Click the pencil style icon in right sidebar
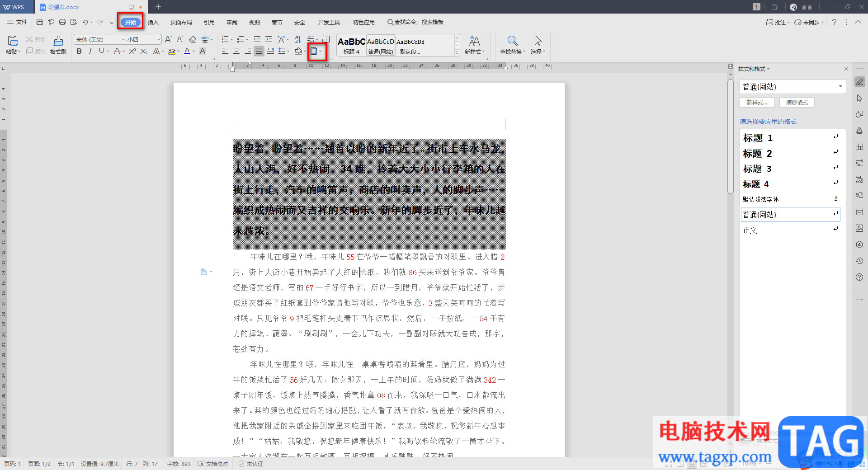 [859, 82]
